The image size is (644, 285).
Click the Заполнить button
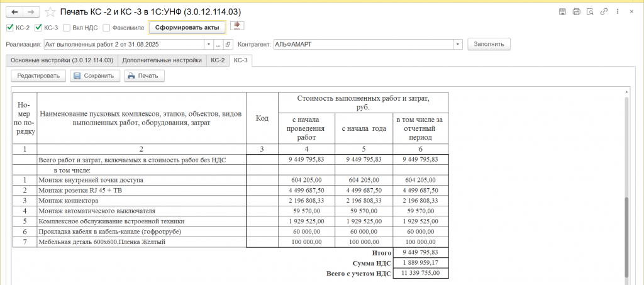coord(489,44)
